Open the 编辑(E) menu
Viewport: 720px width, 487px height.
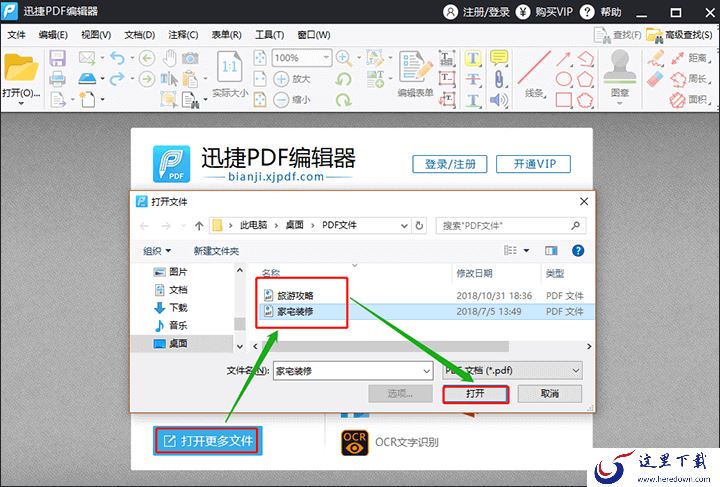(x=53, y=35)
